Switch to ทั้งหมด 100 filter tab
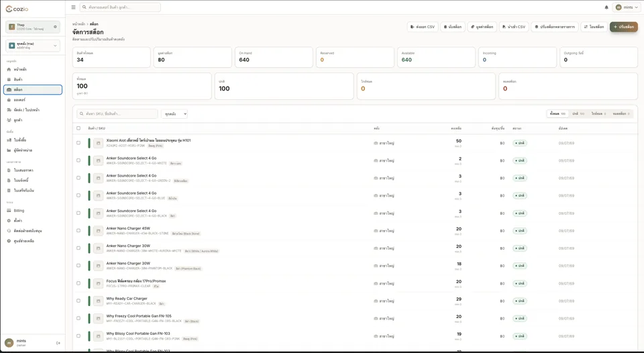The width and height of the screenshot is (644, 353). pos(557,114)
